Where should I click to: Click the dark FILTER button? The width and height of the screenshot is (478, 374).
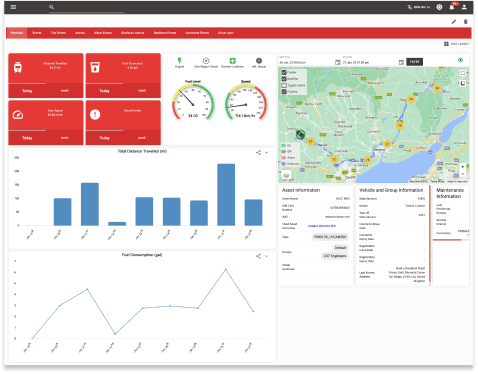(x=415, y=62)
